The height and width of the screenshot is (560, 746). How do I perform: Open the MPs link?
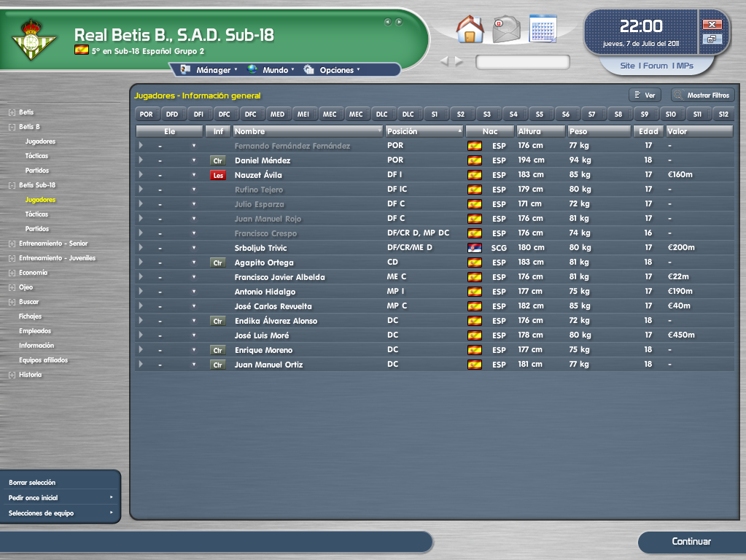tap(685, 66)
